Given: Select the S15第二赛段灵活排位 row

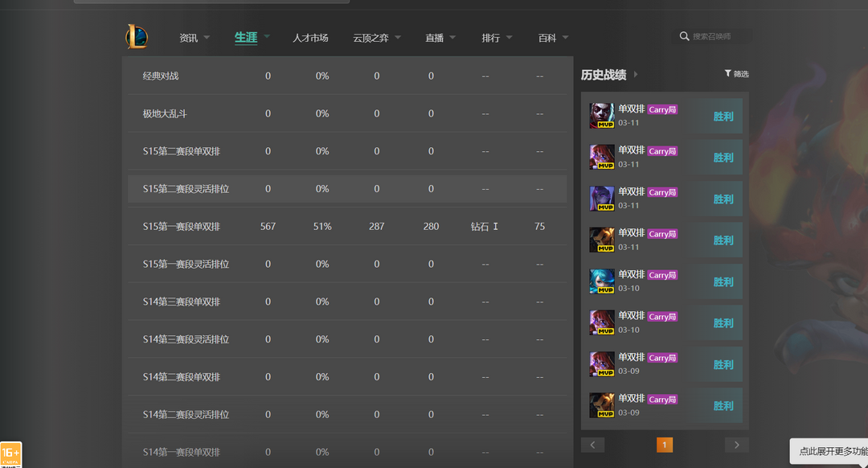Looking at the screenshot, I should (347, 189).
